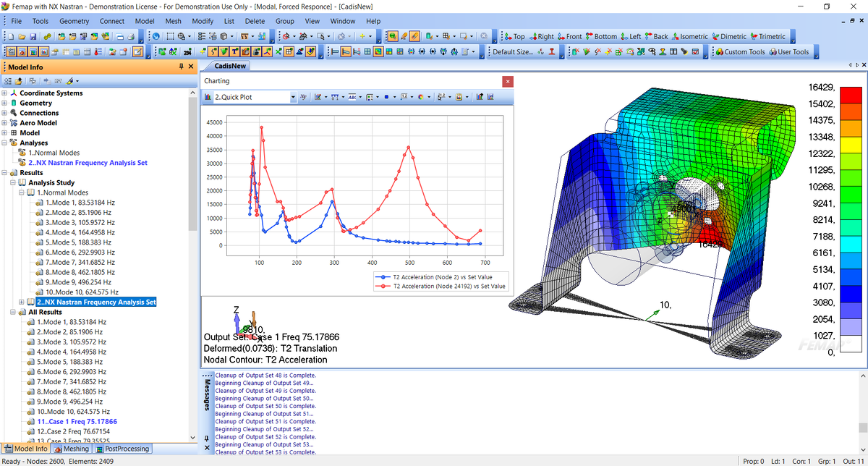Expand the Coordinate Systems tree node
Image resolution: width=868 pixels, height=466 pixels.
[x=6, y=93]
